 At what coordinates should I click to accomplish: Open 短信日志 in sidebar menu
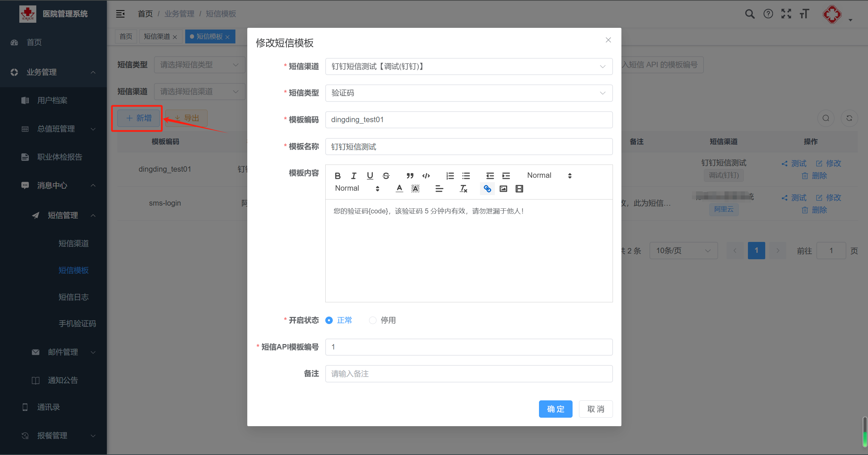[73, 297]
